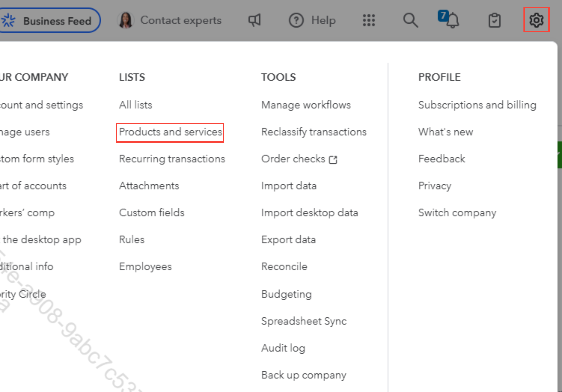Screen dimensions: 562x392
Task: Click the Contact experts avatar
Action: (126, 20)
